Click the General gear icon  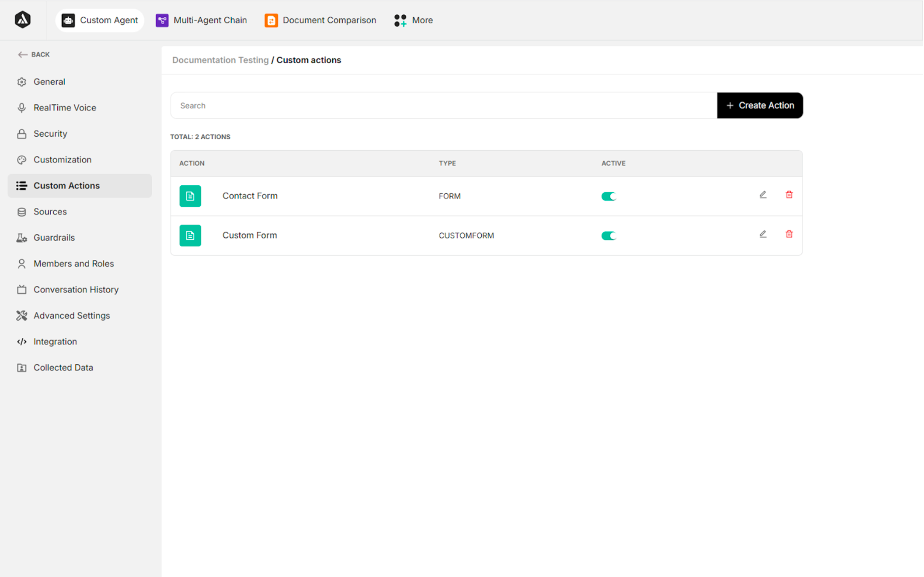[22, 82]
